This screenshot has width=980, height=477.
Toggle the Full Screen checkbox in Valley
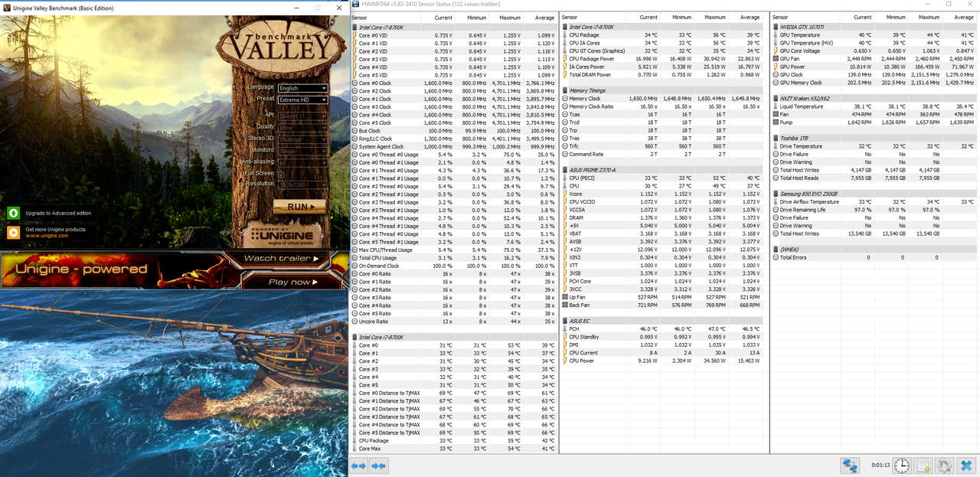tap(281, 174)
